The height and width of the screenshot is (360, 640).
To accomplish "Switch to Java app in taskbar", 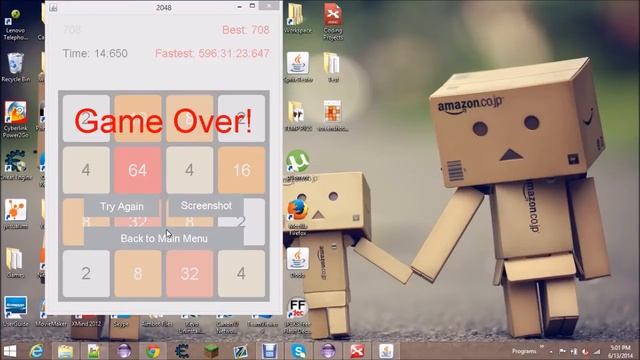I will pos(386,351).
